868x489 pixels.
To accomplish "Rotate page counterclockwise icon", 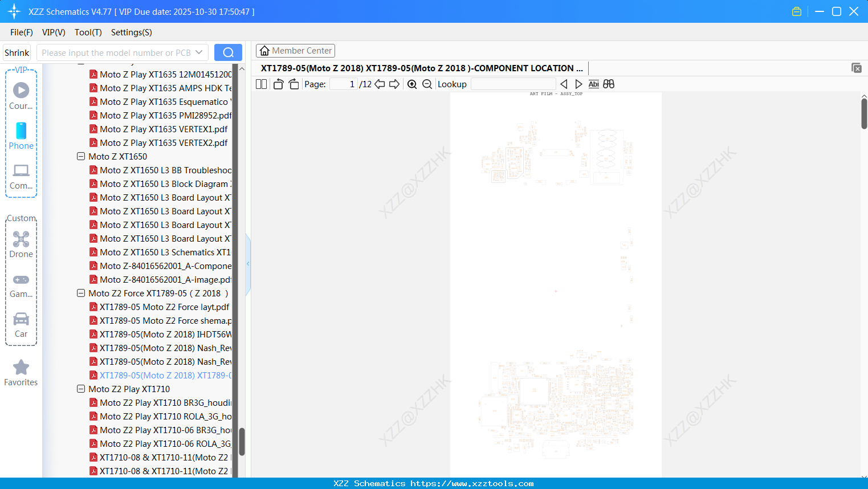I will point(278,84).
